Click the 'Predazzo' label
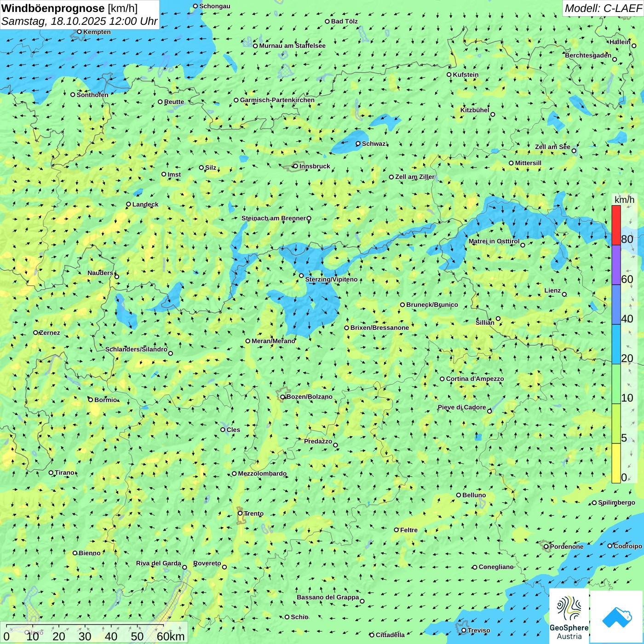Viewport: 644px width, 644px height. click(318, 441)
